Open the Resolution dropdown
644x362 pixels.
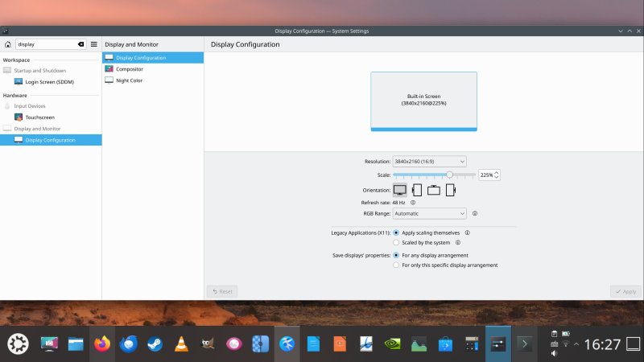[429, 162]
